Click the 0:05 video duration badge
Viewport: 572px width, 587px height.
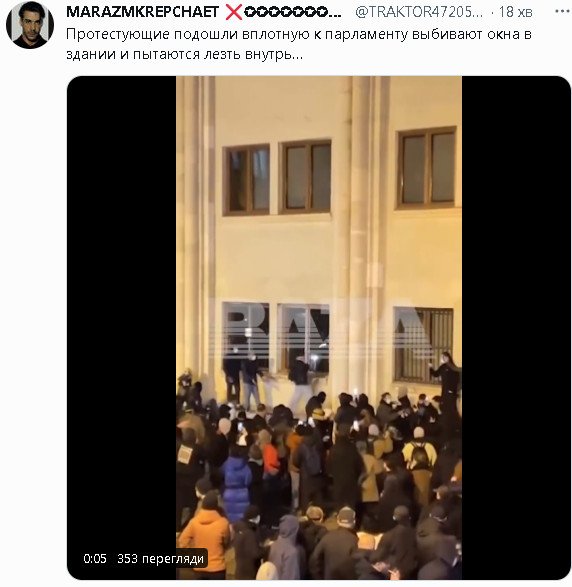pyautogui.click(x=95, y=559)
